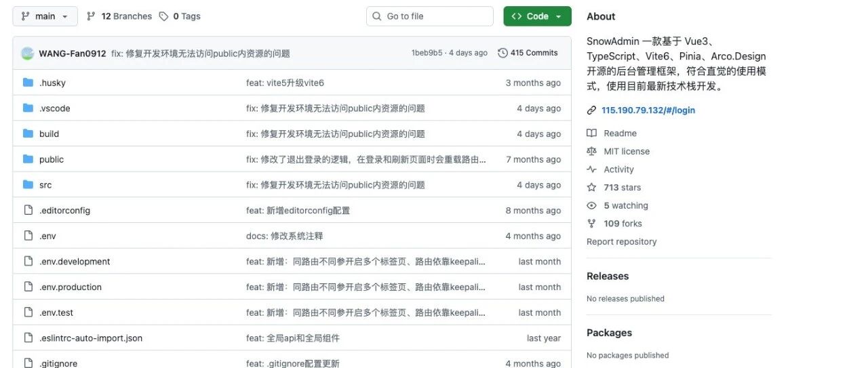Open the src folder
Image resolution: width=868 pixels, height=368 pixels.
(45, 185)
